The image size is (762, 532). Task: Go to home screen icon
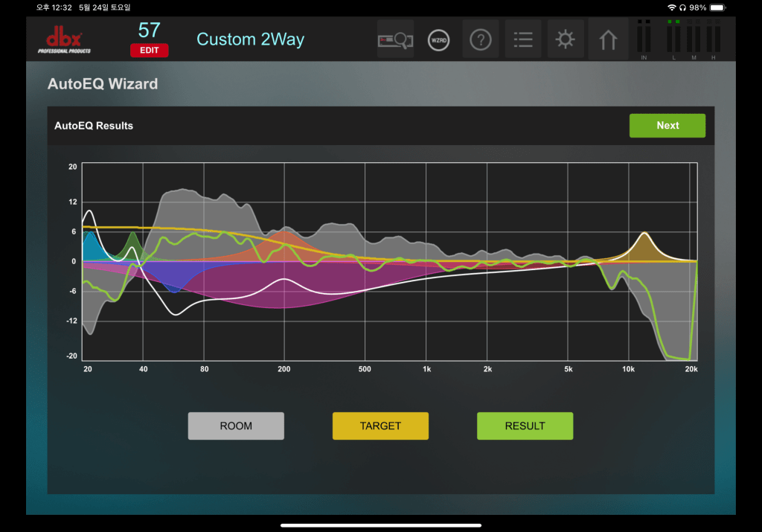608,39
